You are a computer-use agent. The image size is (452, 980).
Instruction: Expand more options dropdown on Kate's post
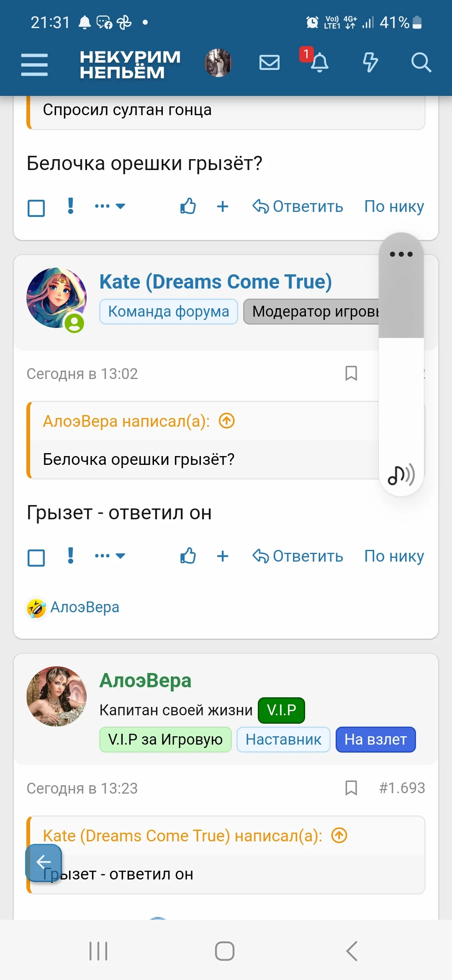pyautogui.click(x=110, y=556)
